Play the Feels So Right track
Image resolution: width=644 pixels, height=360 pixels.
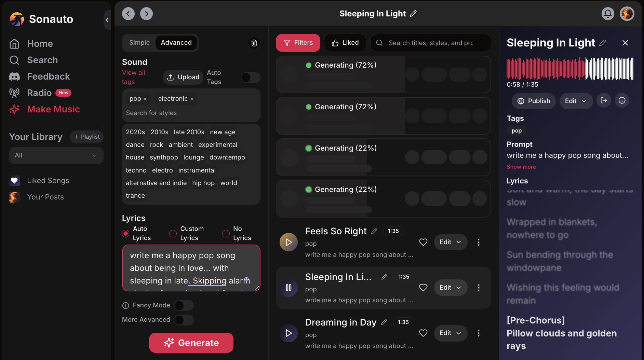coord(289,242)
